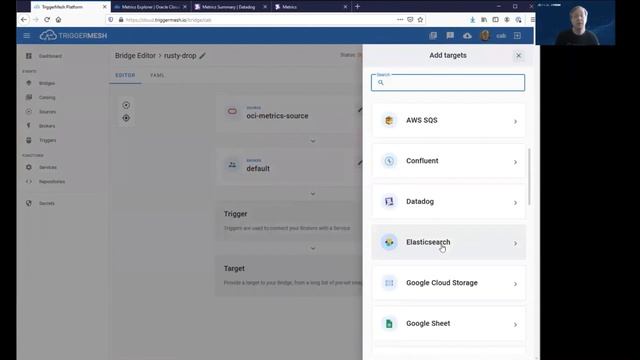The image size is (640, 360).
Task: Click the broker icon beside default
Action: (232, 165)
